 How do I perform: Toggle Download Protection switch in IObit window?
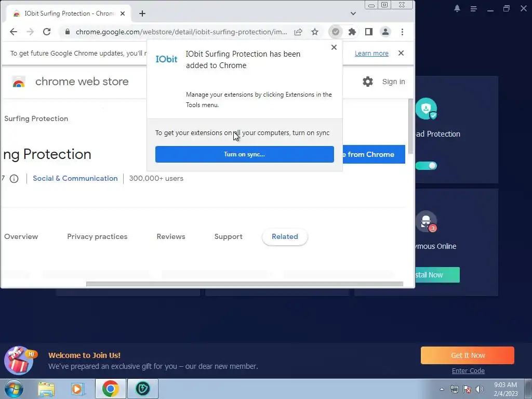(x=426, y=166)
